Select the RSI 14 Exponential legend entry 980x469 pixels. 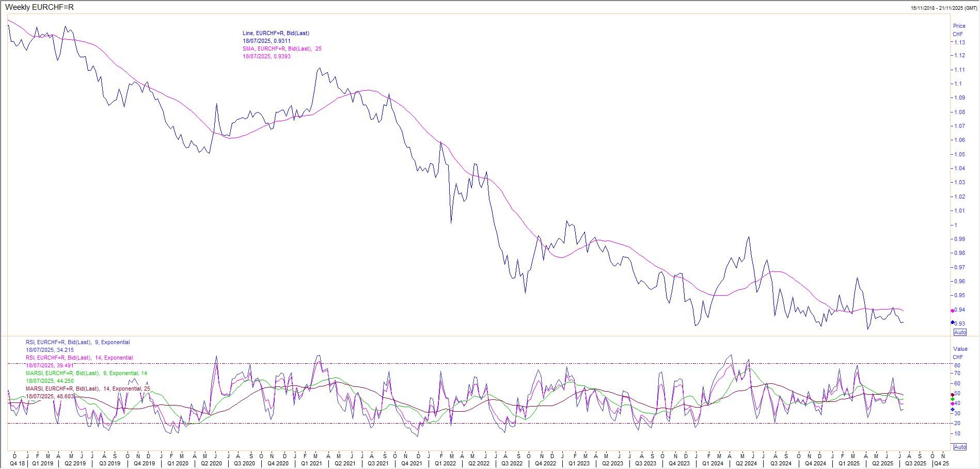click(80, 358)
